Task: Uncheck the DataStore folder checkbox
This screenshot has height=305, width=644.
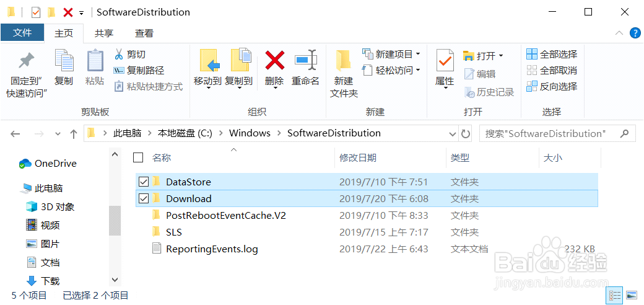Action: click(x=143, y=182)
